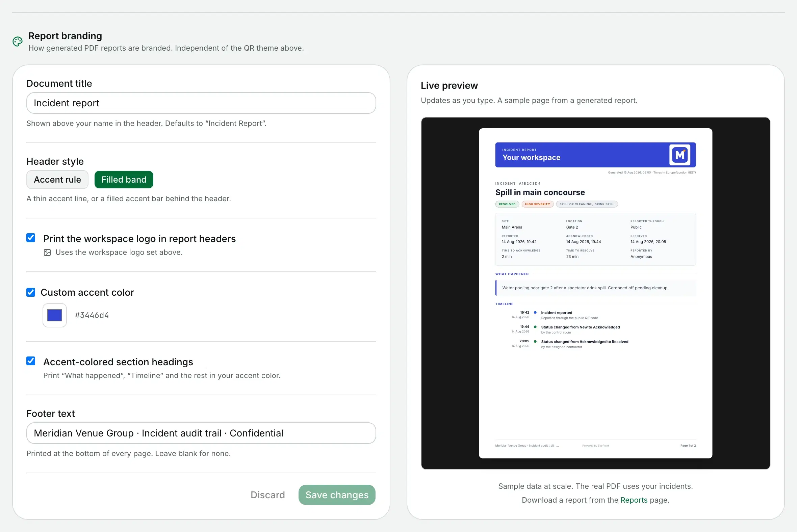The image size is (797, 532).
Task: Click SPILL OR CLEANING / DRINK SPILL badge
Action: click(587, 204)
